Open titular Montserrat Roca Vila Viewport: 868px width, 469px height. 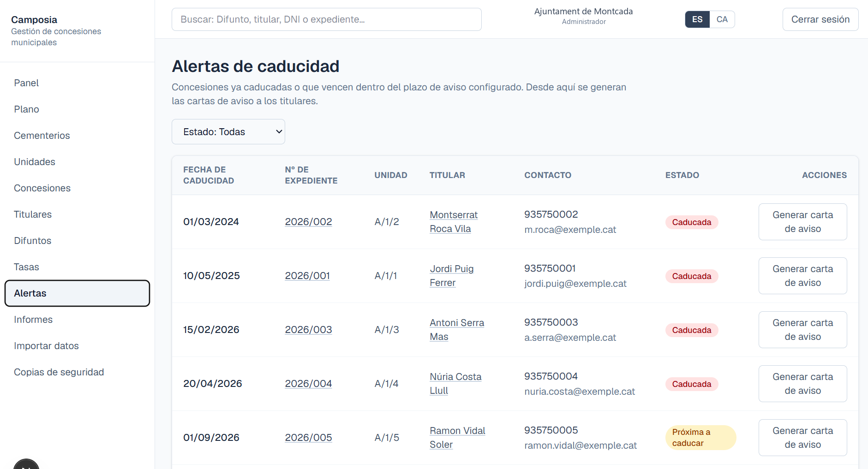pos(454,222)
